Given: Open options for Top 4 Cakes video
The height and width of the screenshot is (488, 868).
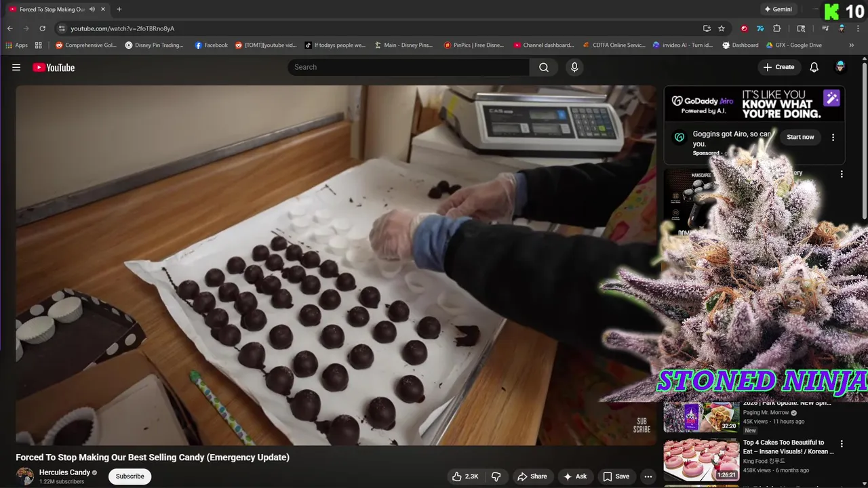Looking at the screenshot, I should point(842,444).
